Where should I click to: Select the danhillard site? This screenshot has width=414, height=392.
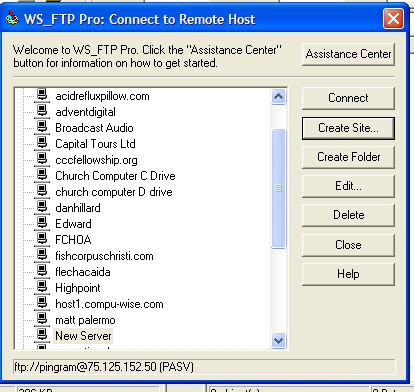pyautogui.click(x=78, y=208)
